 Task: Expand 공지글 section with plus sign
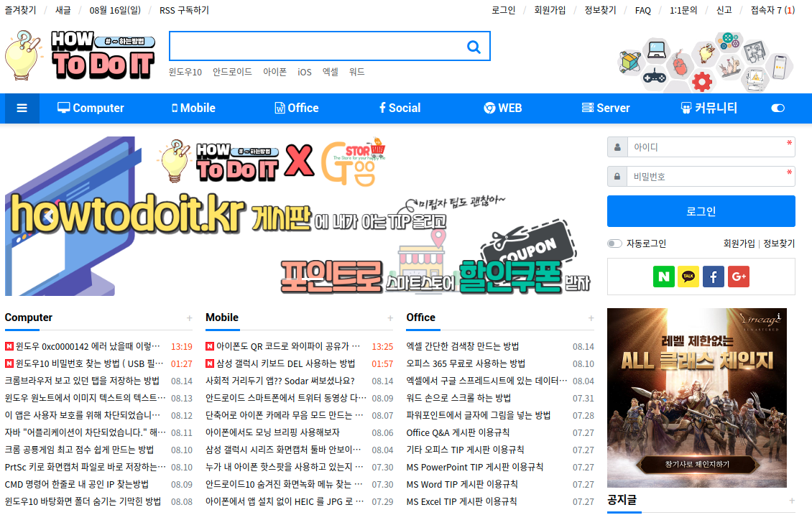792,501
